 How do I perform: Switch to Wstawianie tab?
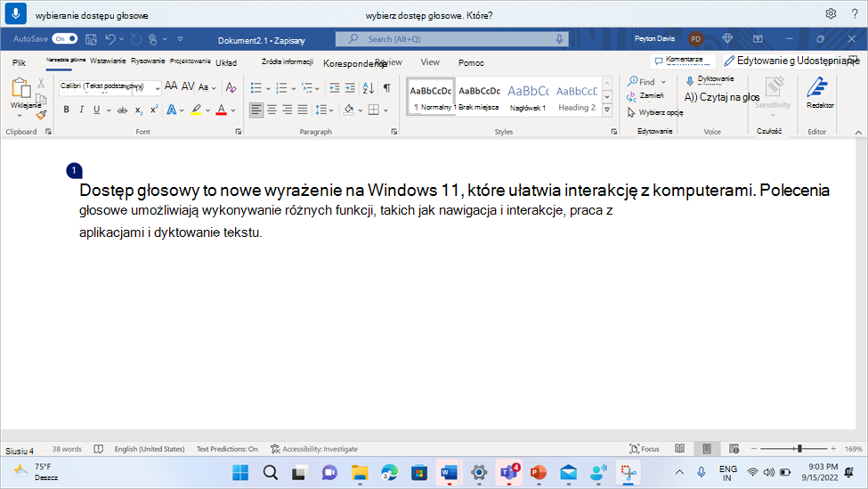(x=108, y=61)
